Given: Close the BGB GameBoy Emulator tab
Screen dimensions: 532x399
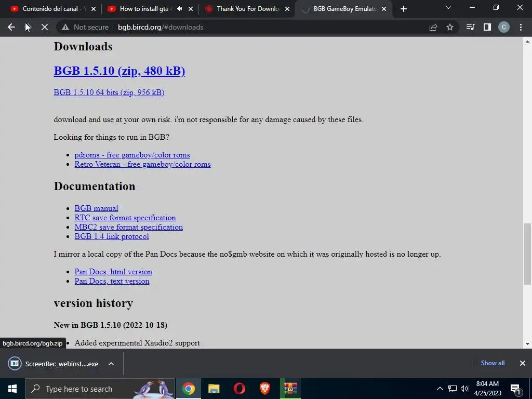Looking at the screenshot, I should pos(384,9).
